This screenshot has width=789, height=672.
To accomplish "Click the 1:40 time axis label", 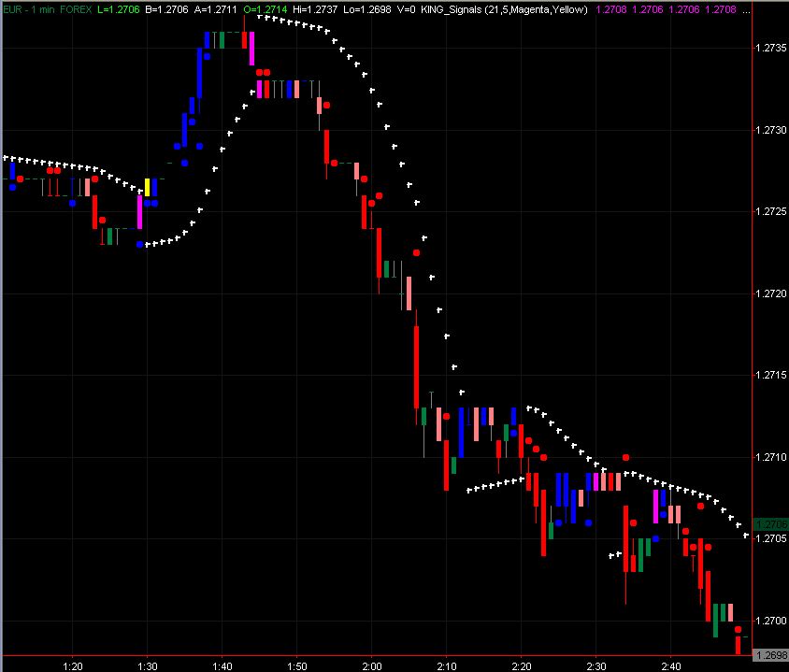I will pyautogui.click(x=222, y=666).
